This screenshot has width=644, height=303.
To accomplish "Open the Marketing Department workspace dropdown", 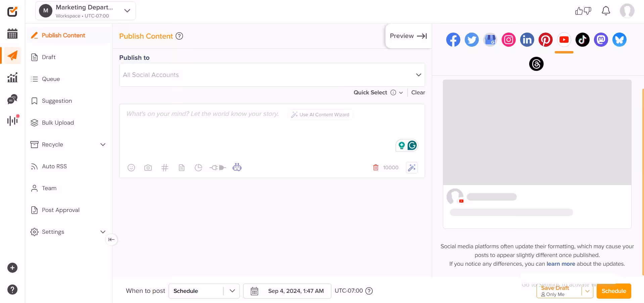I will tap(86, 11).
